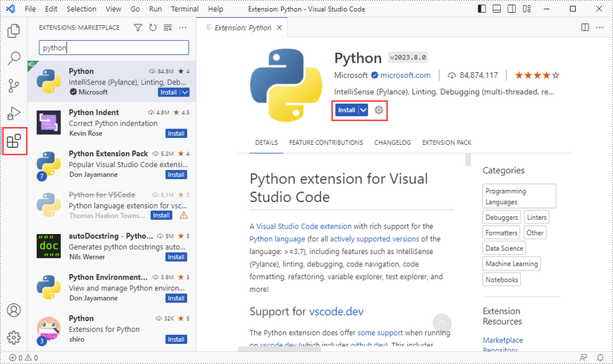The width and height of the screenshot is (613, 364).
Task: Select Debuggers category tag
Action: click(x=502, y=217)
